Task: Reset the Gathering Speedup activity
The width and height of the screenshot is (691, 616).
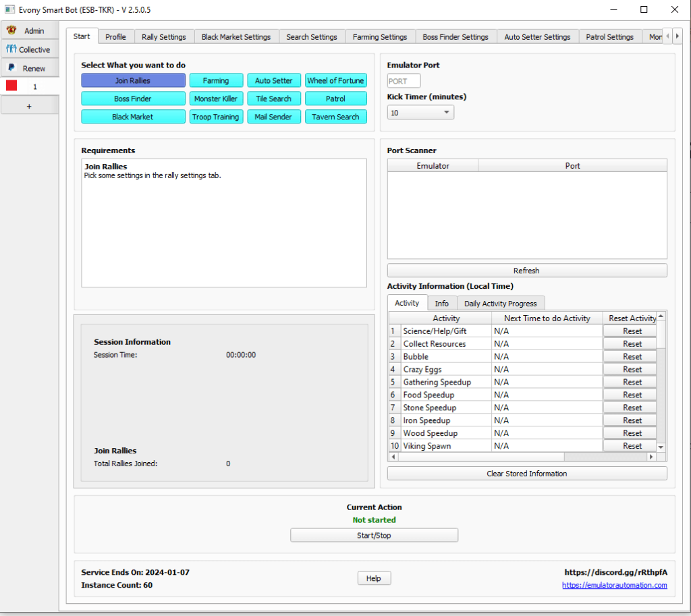Action: click(630, 382)
